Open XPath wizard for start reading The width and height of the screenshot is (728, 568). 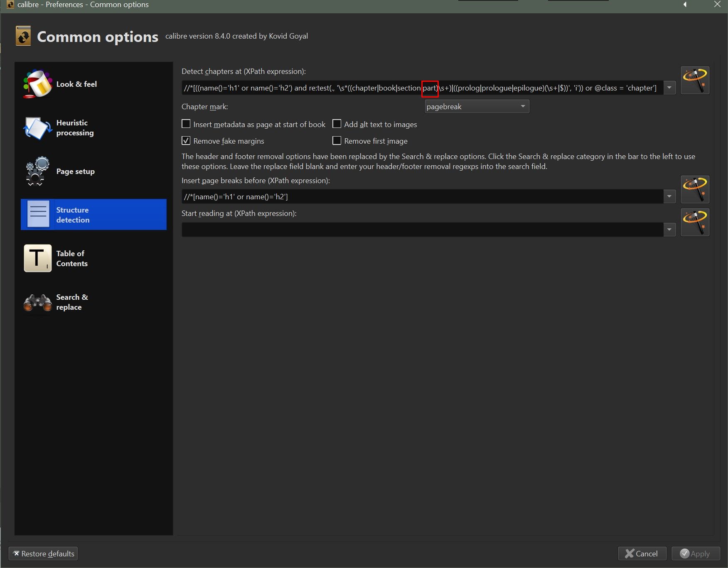tap(695, 223)
